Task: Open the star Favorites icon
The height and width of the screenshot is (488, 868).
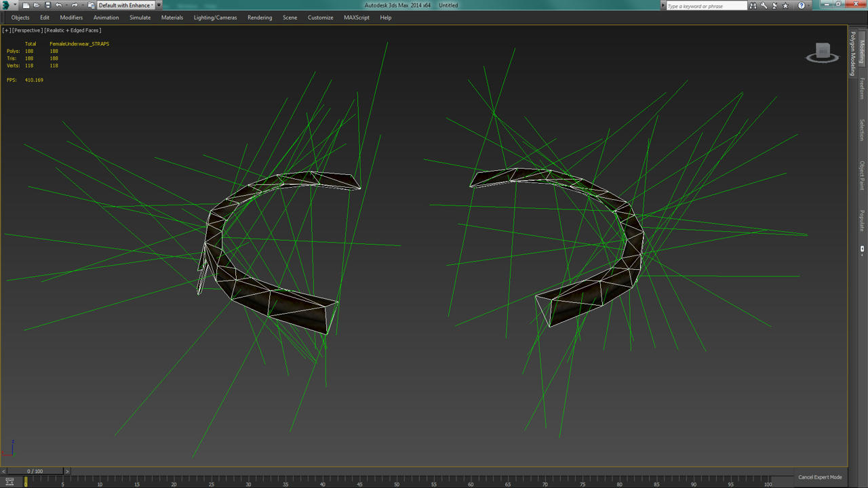Action: click(x=787, y=5)
